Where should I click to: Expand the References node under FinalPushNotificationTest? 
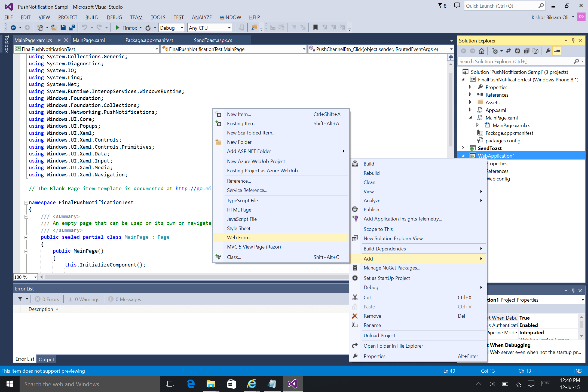tap(470, 94)
